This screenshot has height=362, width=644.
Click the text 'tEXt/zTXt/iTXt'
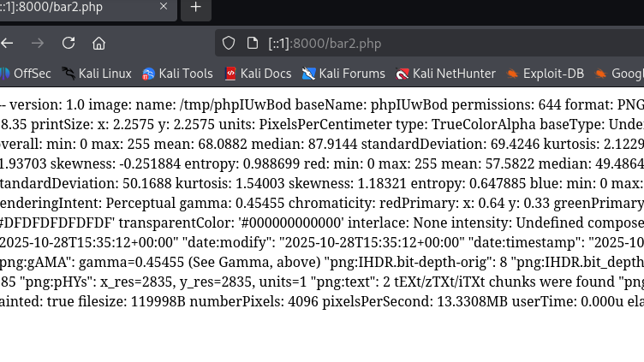tap(440, 282)
